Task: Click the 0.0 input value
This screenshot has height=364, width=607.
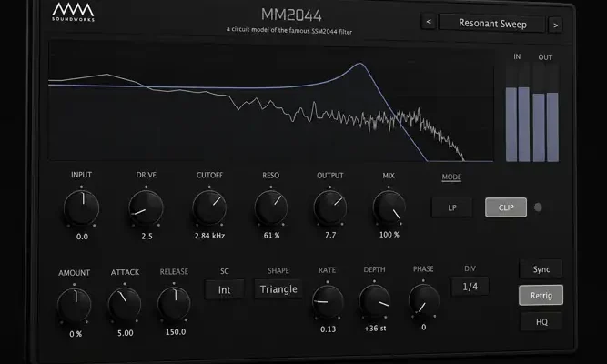Action: tap(82, 237)
